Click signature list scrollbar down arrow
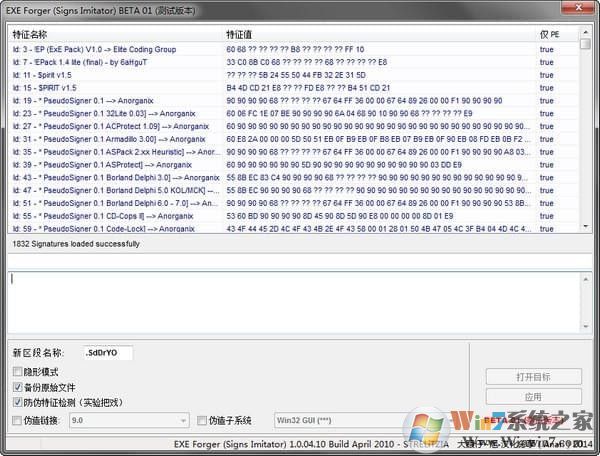Image resolution: width=600 pixels, height=456 pixels. tap(585, 226)
